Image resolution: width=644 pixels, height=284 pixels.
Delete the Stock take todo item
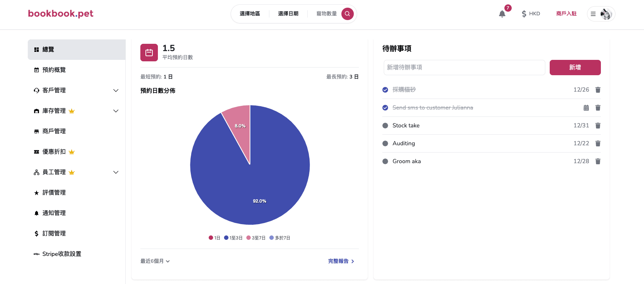click(598, 126)
